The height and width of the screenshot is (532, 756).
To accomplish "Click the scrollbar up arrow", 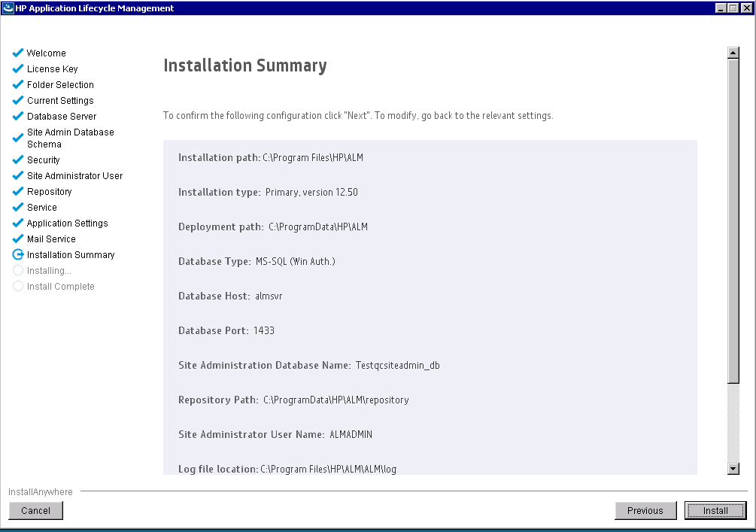I will coord(733,53).
